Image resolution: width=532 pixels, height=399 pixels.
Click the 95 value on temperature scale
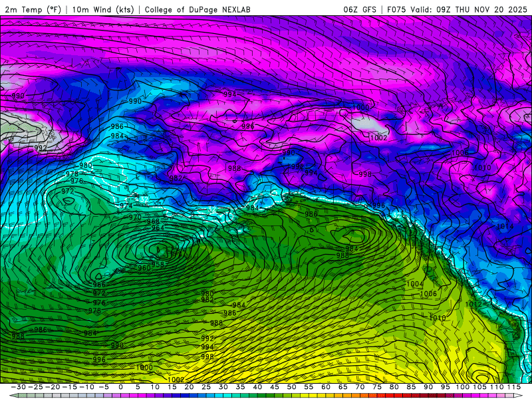click(x=445, y=387)
